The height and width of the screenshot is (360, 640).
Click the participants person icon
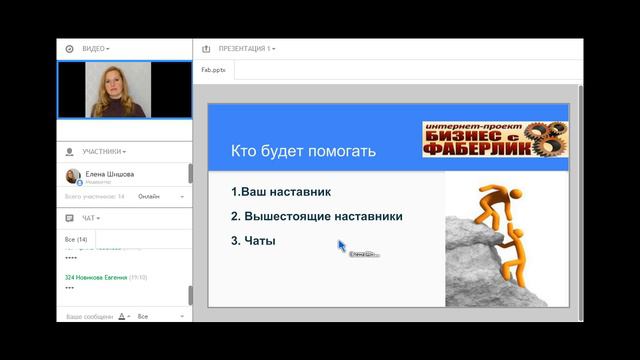tap(69, 152)
